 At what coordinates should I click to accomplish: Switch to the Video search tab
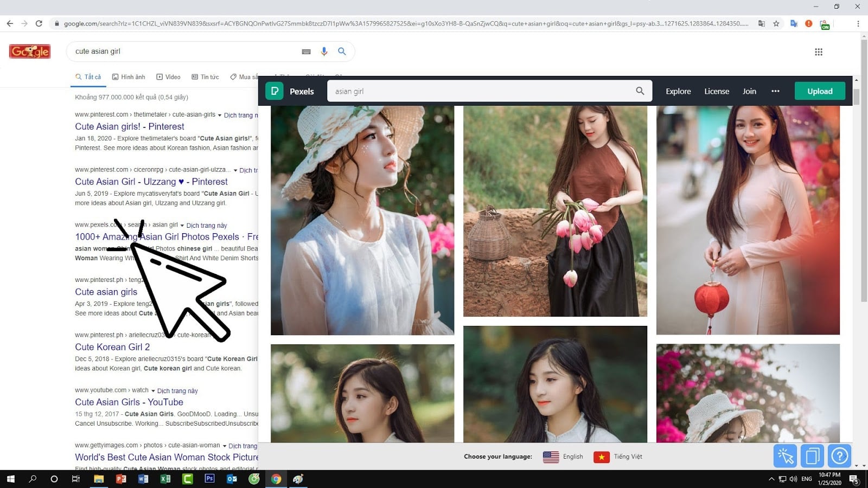(x=168, y=77)
